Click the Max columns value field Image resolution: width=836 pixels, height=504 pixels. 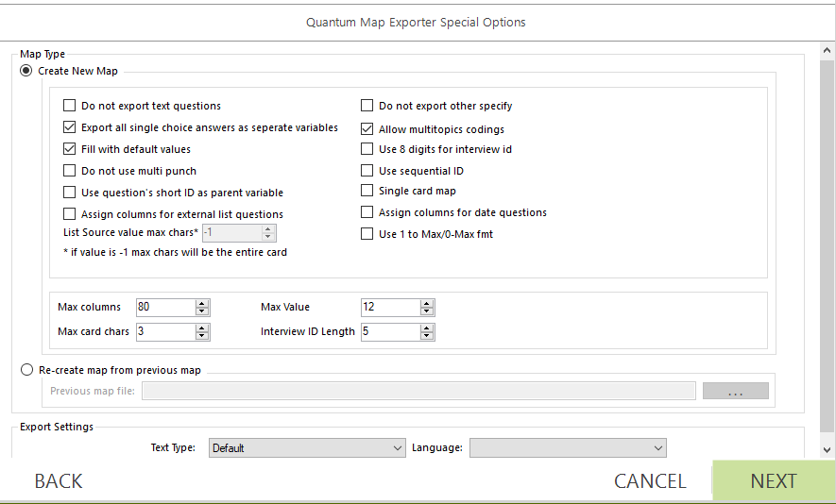click(166, 307)
